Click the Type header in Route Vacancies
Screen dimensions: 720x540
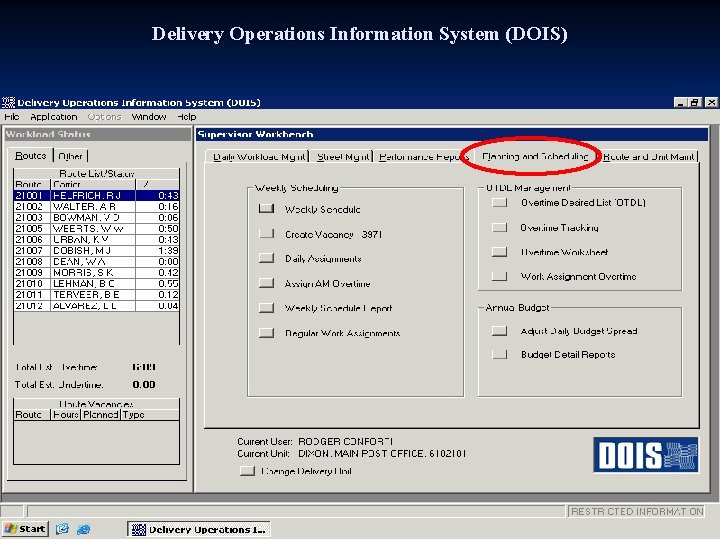pos(150,415)
